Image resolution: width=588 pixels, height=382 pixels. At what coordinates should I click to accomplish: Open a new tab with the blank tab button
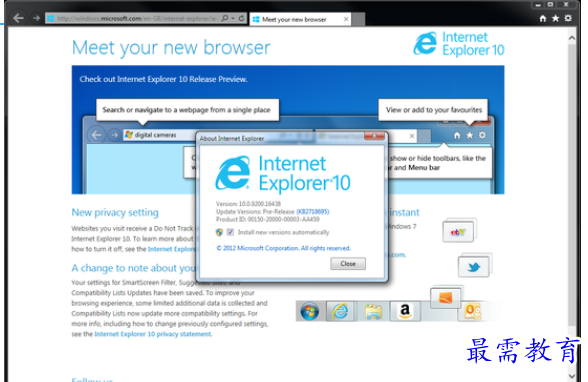[x=358, y=19]
